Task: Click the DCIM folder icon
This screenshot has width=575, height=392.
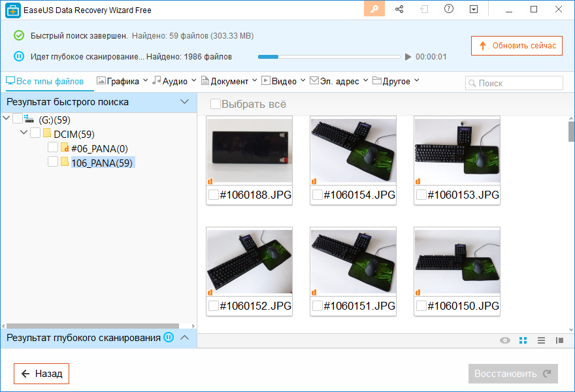Action: tap(47, 133)
